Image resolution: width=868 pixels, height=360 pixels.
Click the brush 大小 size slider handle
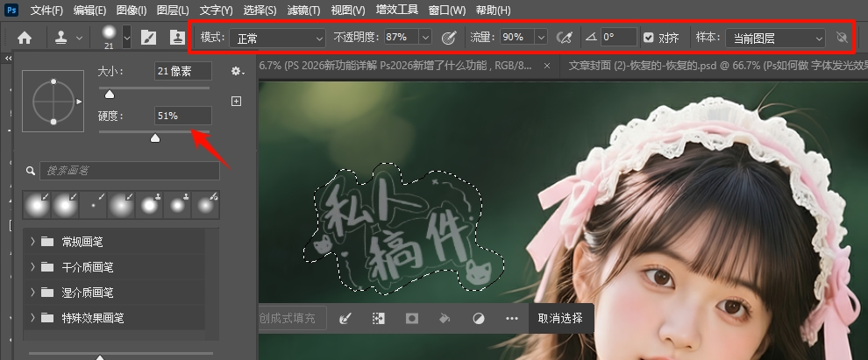pos(110,95)
